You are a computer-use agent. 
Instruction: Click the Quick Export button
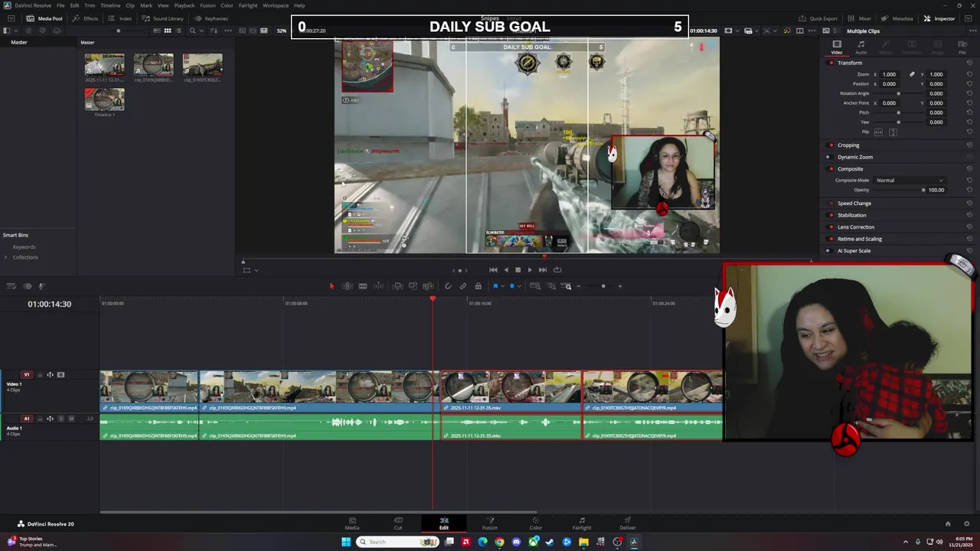coord(818,18)
